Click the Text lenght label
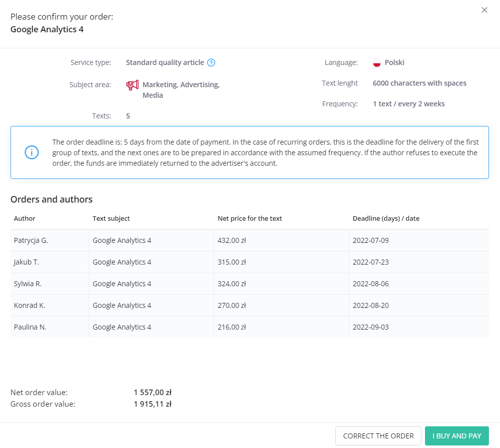The width and height of the screenshot is (500, 448). 339,83
